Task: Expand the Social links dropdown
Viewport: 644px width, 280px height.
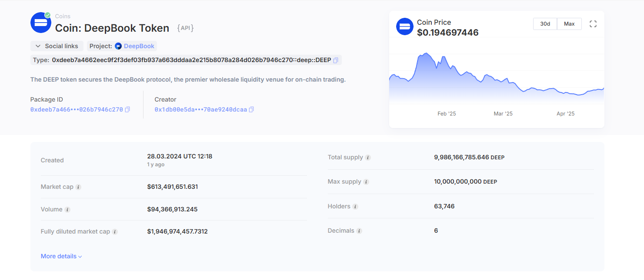Action: pyautogui.click(x=57, y=46)
